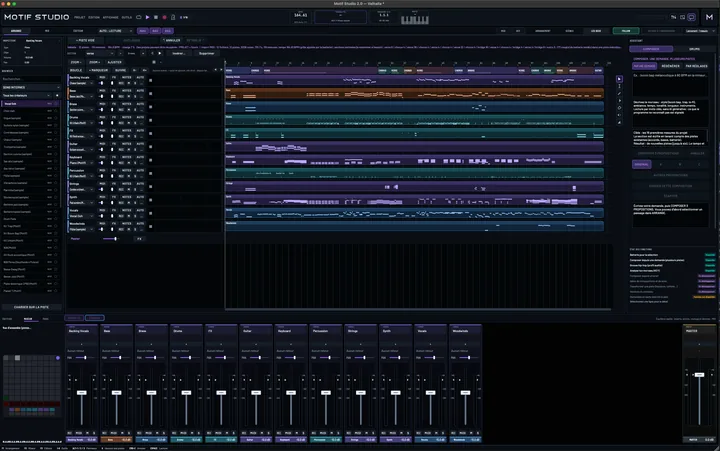Click the Rechercher sound search field

point(31,79)
